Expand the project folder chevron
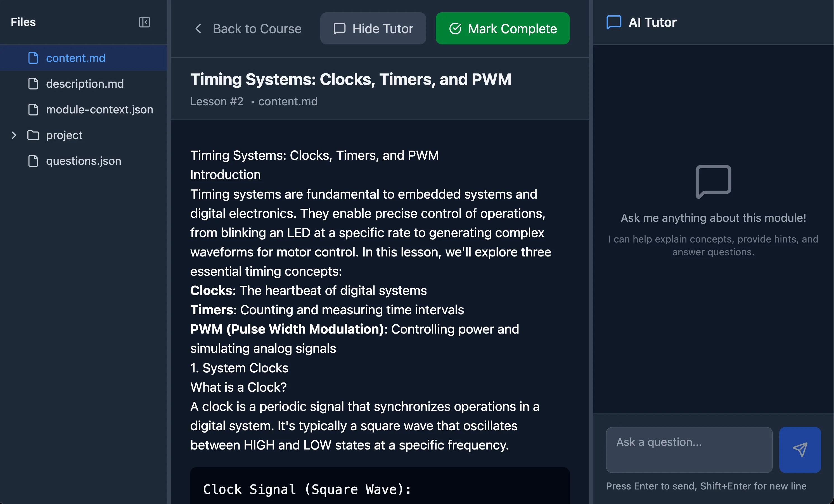Image resolution: width=834 pixels, height=504 pixels. click(x=14, y=135)
